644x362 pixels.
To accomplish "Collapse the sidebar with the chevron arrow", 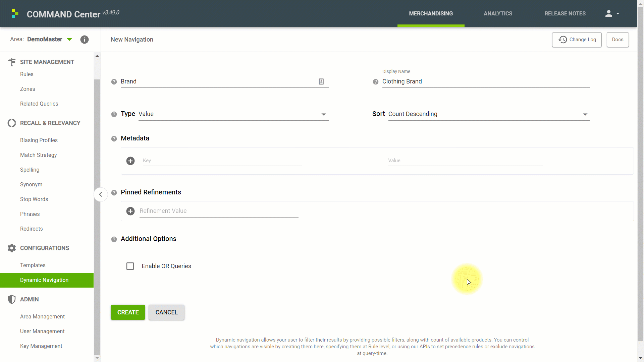I will coord(100,194).
